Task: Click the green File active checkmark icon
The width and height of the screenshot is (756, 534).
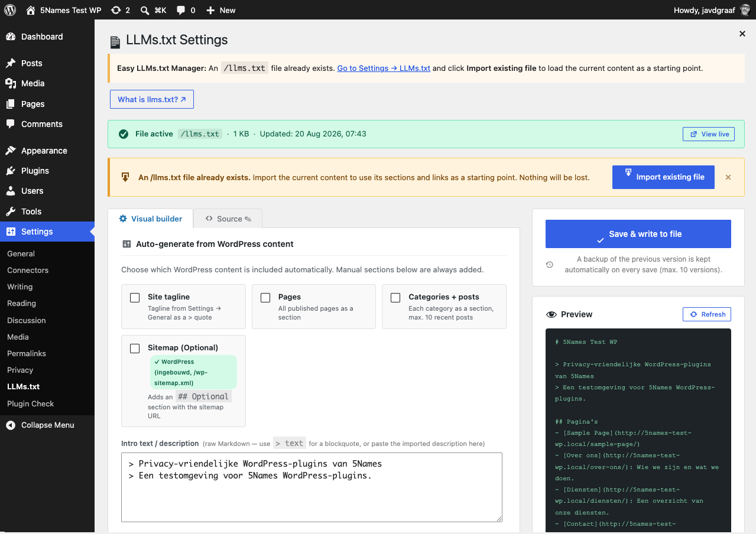Action: click(x=124, y=134)
